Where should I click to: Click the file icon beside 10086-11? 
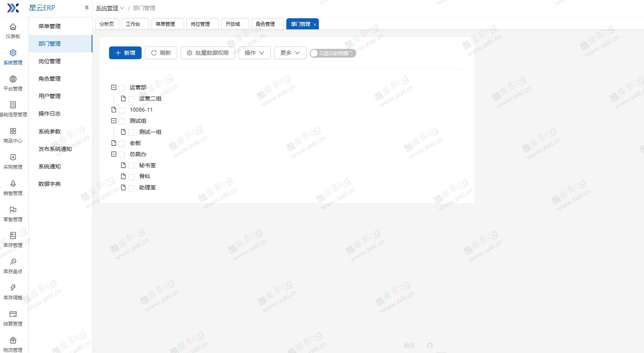coord(114,110)
